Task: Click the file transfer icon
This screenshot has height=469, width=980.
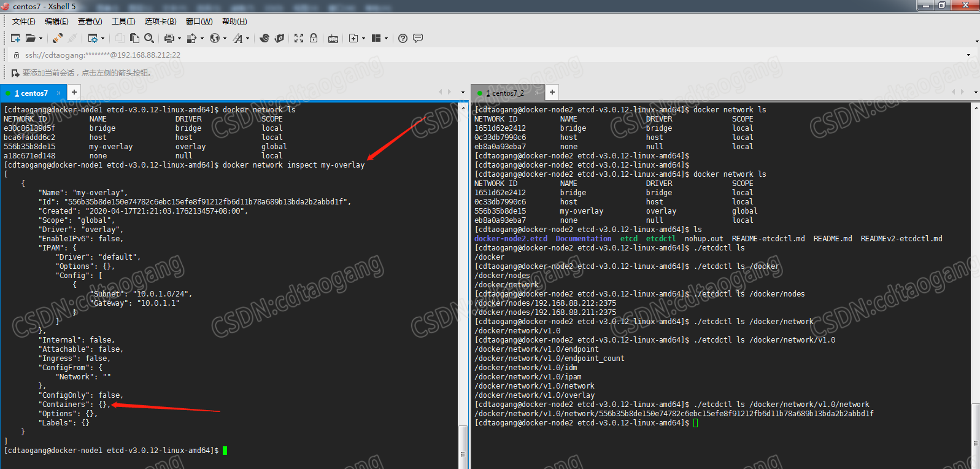Action: point(191,38)
